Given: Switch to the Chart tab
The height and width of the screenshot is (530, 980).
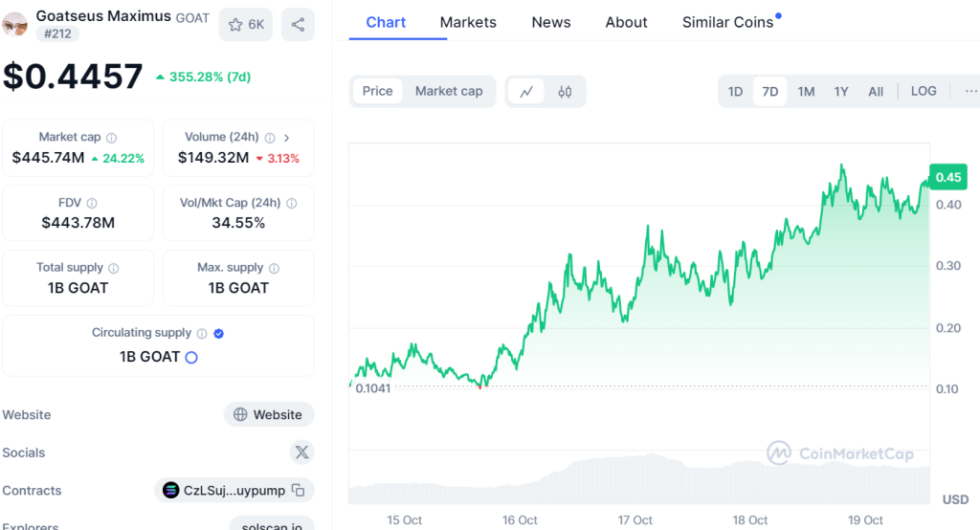Looking at the screenshot, I should coord(386,23).
